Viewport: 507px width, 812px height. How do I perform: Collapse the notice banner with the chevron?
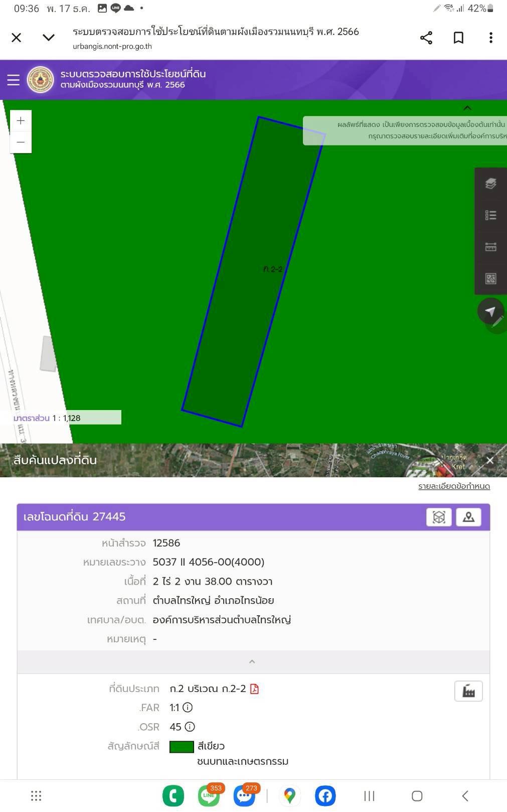pyautogui.click(x=467, y=108)
